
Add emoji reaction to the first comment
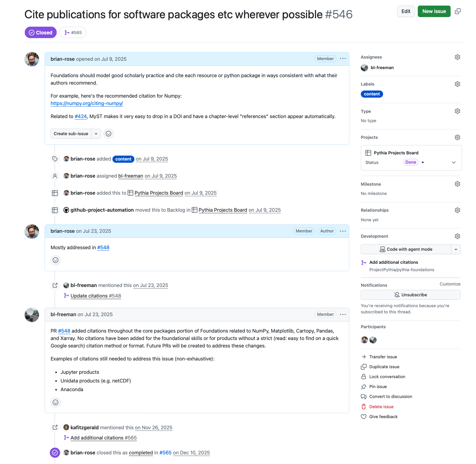click(108, 134)
